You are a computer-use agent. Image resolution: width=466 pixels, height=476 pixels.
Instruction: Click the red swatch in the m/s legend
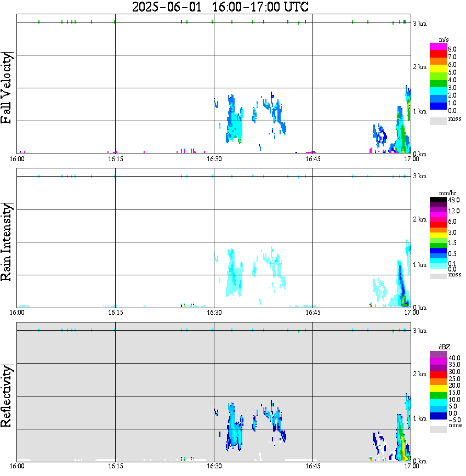click(x=438, y=54)
